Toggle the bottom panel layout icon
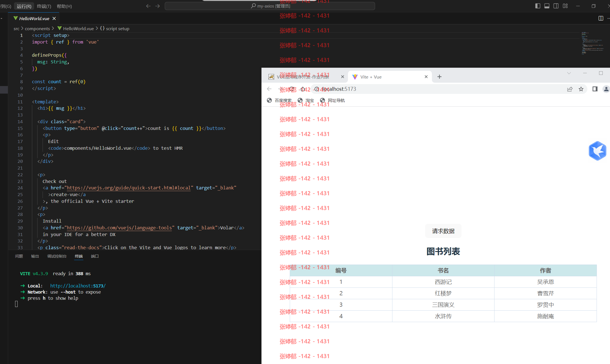The image size is (610, 364). (547, 6)
